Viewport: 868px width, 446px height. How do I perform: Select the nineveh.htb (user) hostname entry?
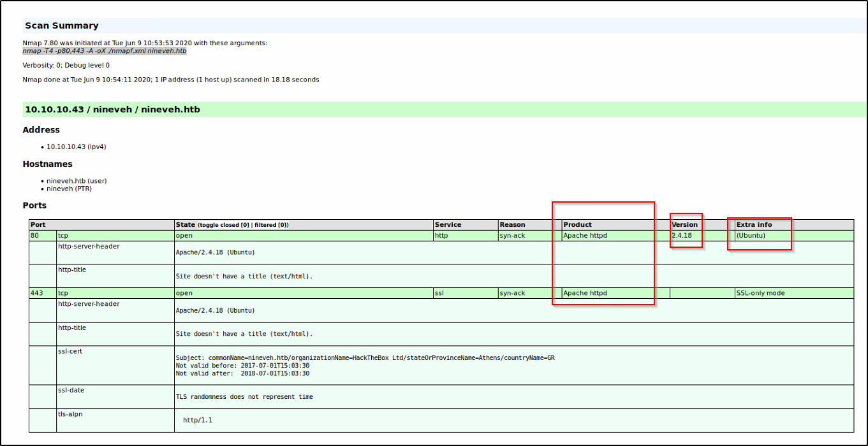(77, 181)
